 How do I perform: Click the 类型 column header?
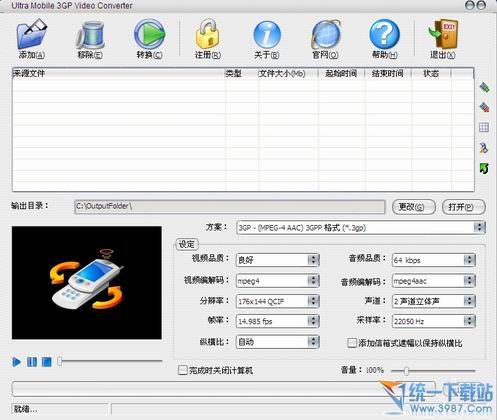point(242,73)
